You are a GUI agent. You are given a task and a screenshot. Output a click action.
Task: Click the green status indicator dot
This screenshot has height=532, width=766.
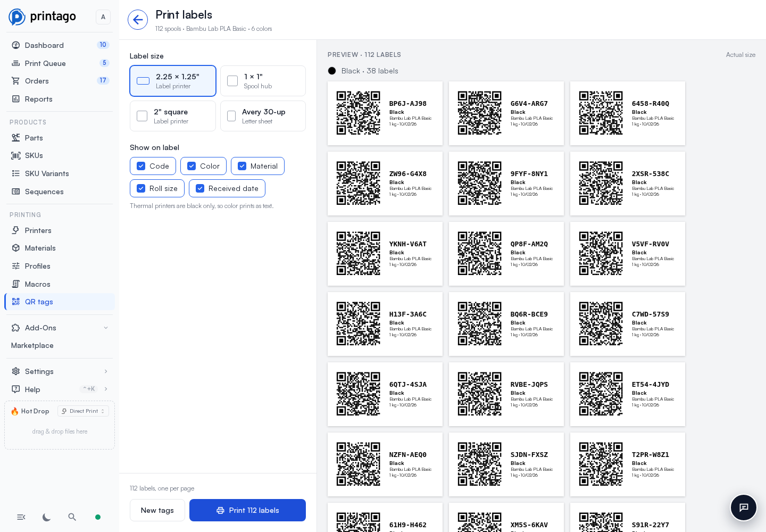[98, 517]
